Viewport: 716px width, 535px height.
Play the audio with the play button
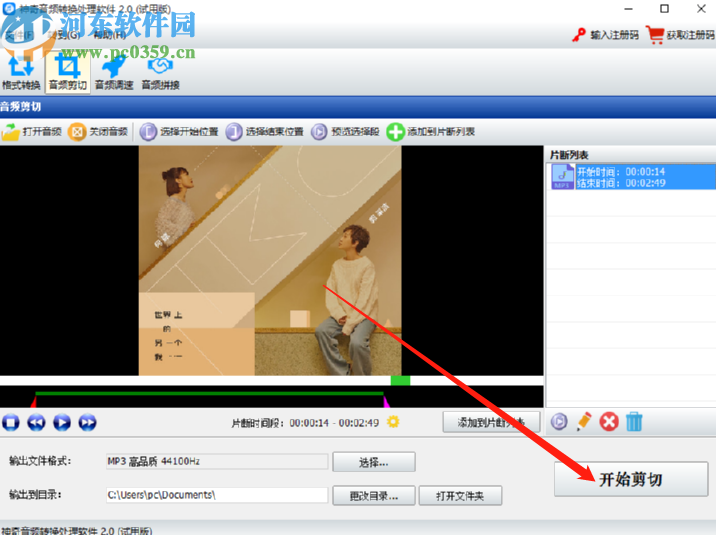(62, 422)
